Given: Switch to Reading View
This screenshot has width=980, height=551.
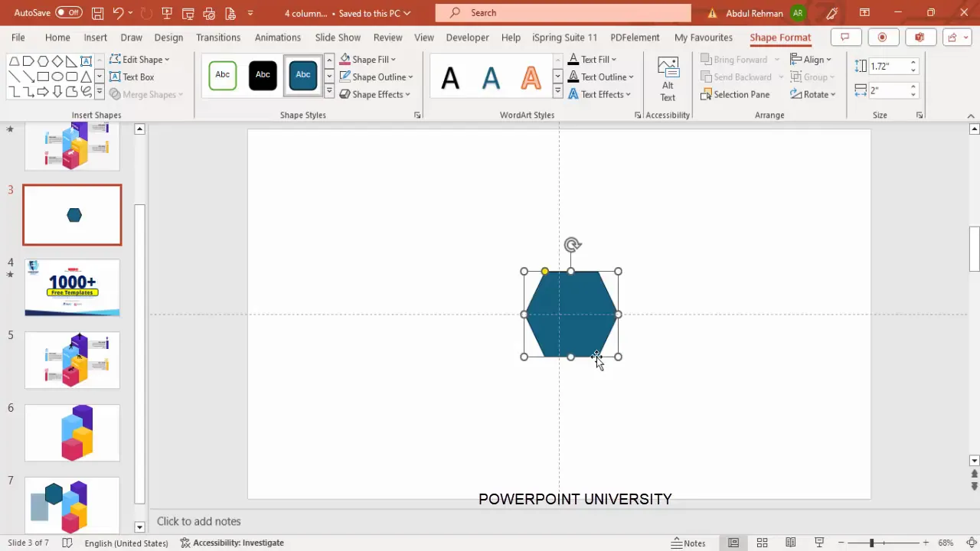Looking at the screenshot, I should click(x=790, y=543).
